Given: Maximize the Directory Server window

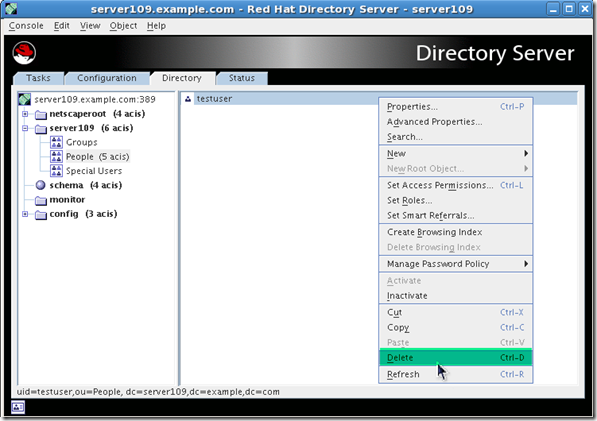Looking at the screenshot, I should (x=569, y=9).
